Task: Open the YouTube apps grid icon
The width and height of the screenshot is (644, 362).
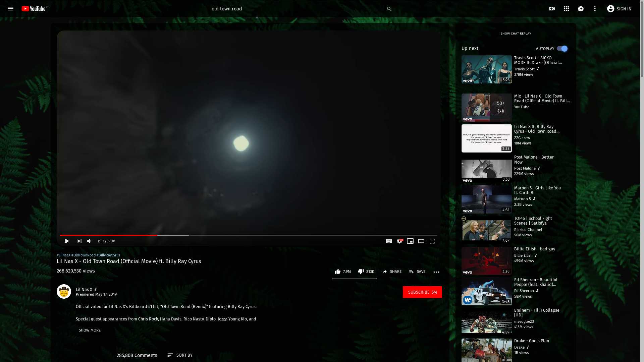Action: point(567,9)
